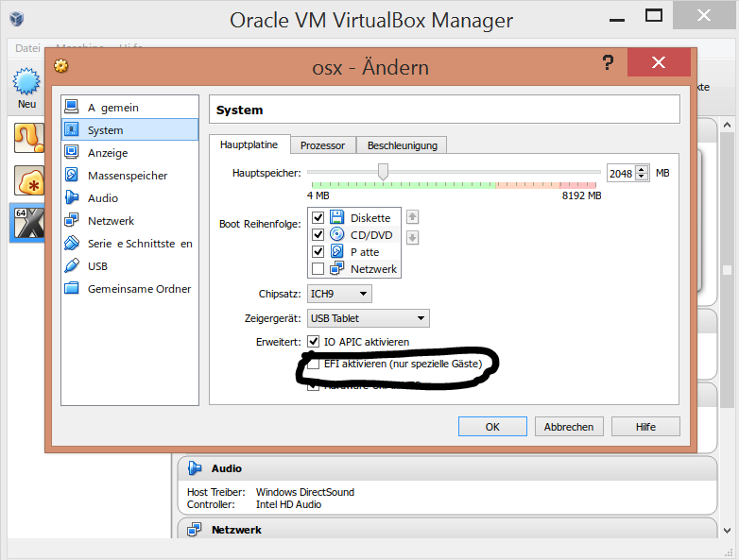Click the OK button
Viewport: 739px width, 560px height.
(x=492, y=427)
